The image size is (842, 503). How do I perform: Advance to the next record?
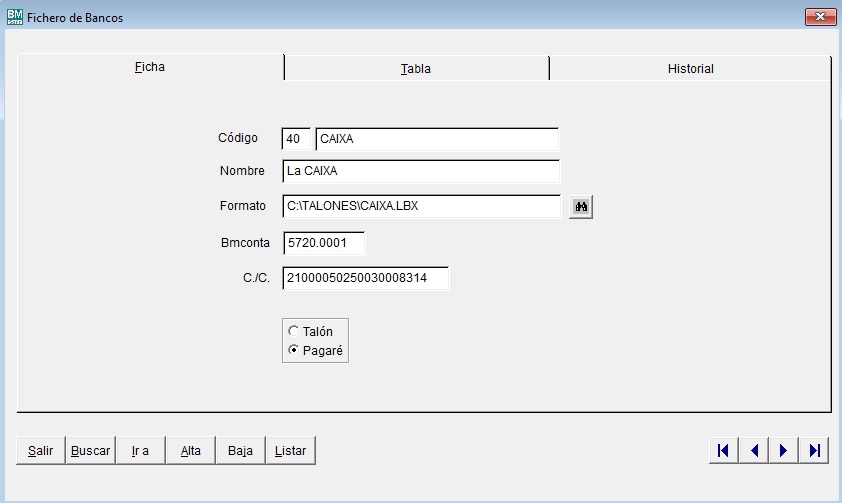[x=783, y=451]
